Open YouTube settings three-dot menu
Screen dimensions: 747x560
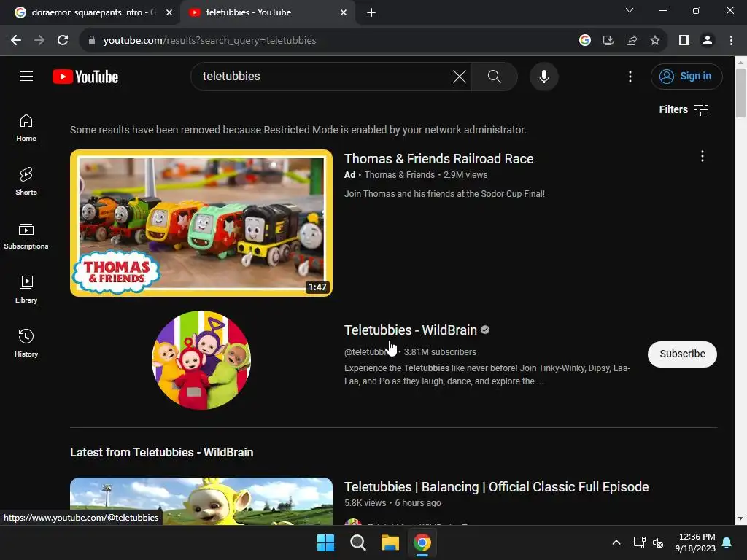pyautogui.click(x=630, y=76)
